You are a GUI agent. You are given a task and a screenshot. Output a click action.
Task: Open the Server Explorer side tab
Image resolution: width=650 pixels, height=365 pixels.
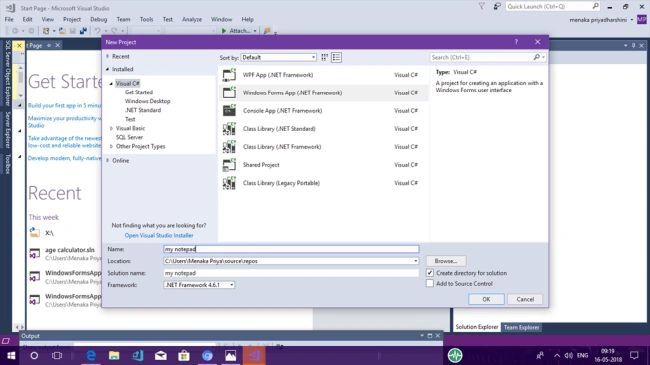(x=7, y=130)
